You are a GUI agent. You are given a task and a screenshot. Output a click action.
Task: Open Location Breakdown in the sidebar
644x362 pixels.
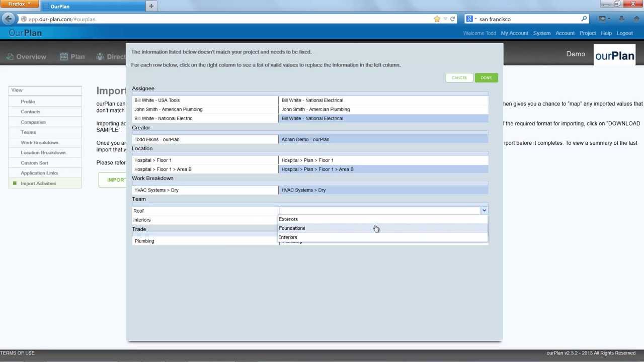click(43, 152)
